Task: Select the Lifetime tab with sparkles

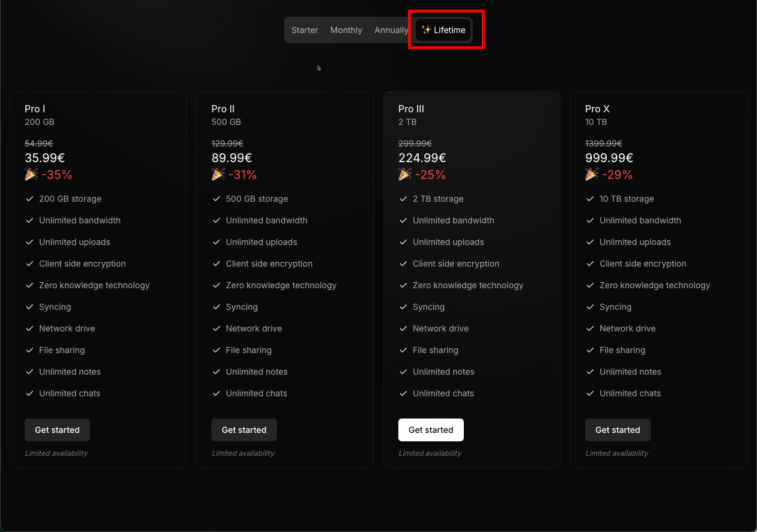Action: tap(443, 30)
